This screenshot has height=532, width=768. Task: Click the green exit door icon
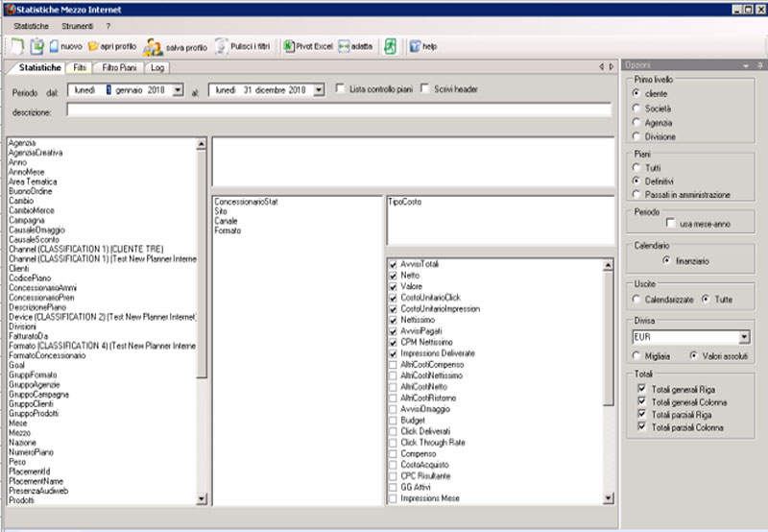click(x=390, y=45)
